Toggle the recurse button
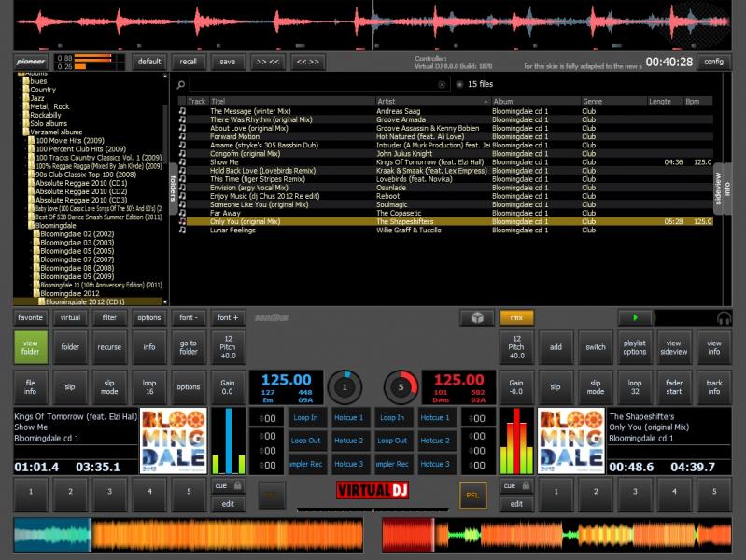The height and width of the screenshot is (560, 746). pyautogui.click(x=109, y=347)
